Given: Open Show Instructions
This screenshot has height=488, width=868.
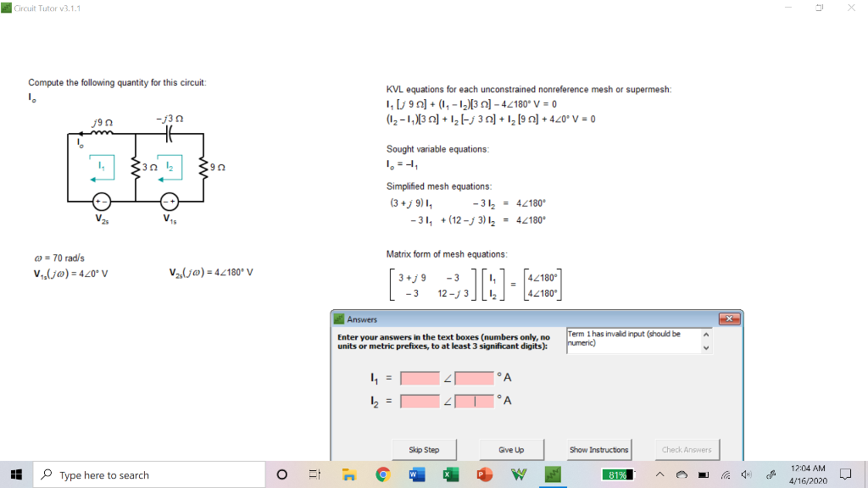Looking at the screenshot, I should point(598,449).
